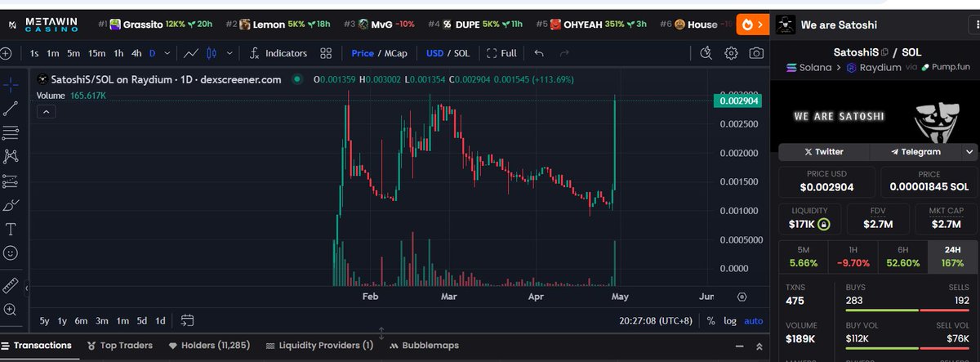Set chart range to 6m
Image resolution: width=980 pixels, height=362 pixels.
coord(81,321)
